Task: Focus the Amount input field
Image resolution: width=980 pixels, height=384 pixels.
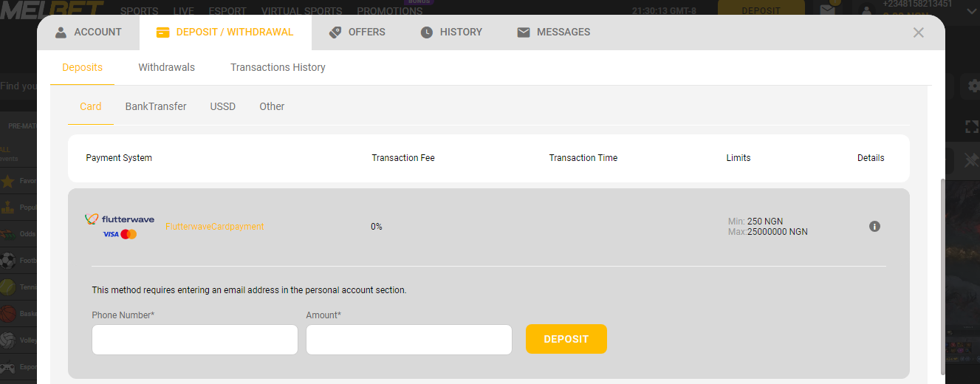Action: 408,340
